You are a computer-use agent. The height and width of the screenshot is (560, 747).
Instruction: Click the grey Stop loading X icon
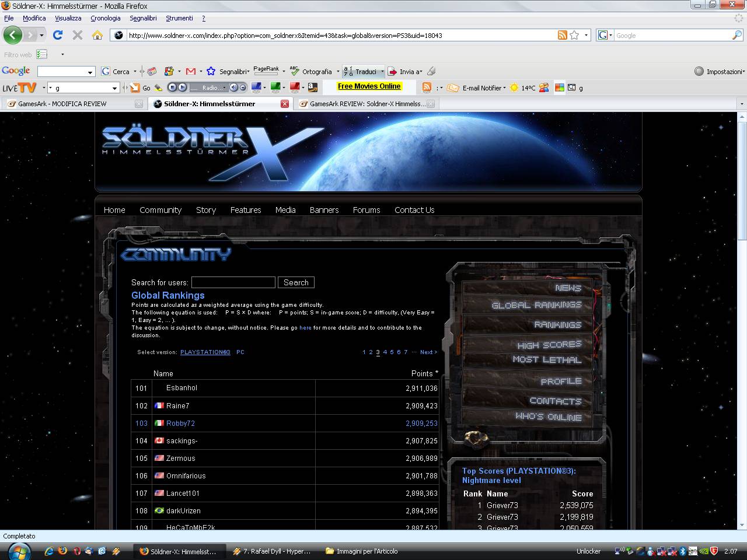pos(77,35)
